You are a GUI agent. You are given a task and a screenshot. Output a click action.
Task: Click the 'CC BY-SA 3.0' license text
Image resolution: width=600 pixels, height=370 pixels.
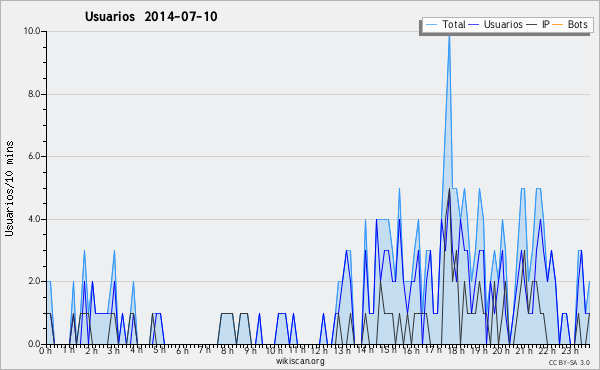coord(569,362)
